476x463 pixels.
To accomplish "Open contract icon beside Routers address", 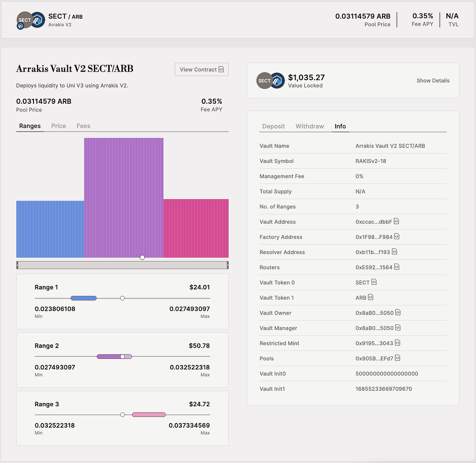I will tap(397, 267).
